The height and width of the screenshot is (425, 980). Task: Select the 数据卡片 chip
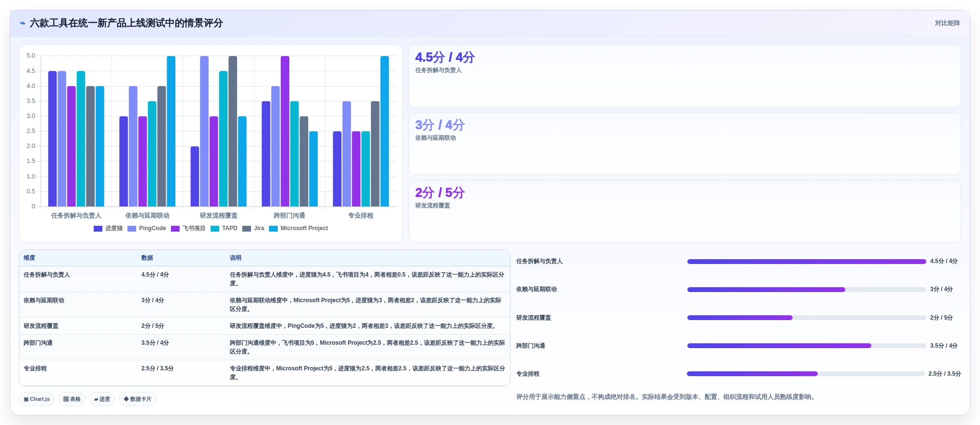point(138,399)
